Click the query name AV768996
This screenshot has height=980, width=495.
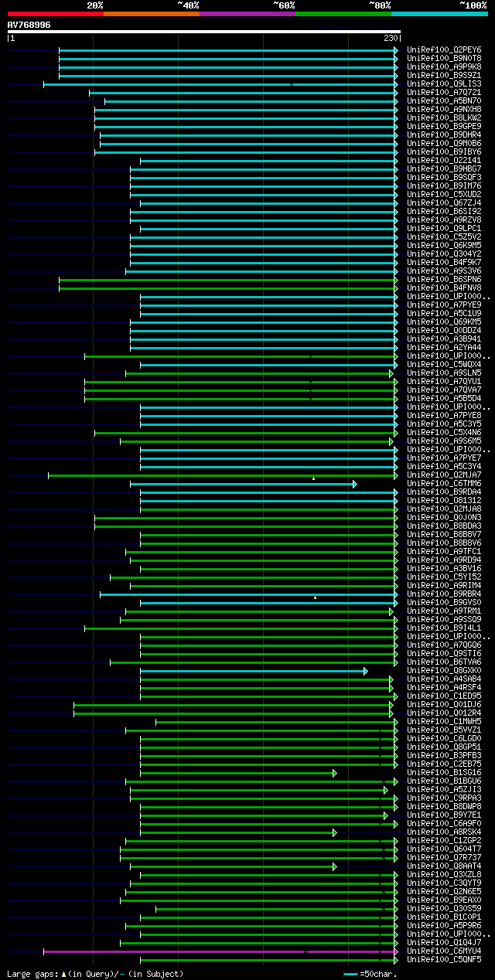(x=29, y=25)
